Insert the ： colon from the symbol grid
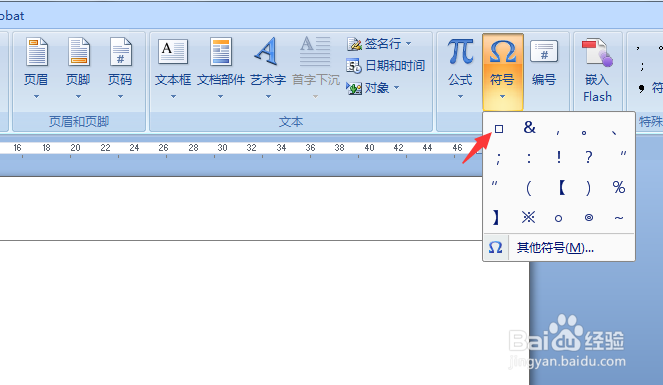 coord(529,159)
